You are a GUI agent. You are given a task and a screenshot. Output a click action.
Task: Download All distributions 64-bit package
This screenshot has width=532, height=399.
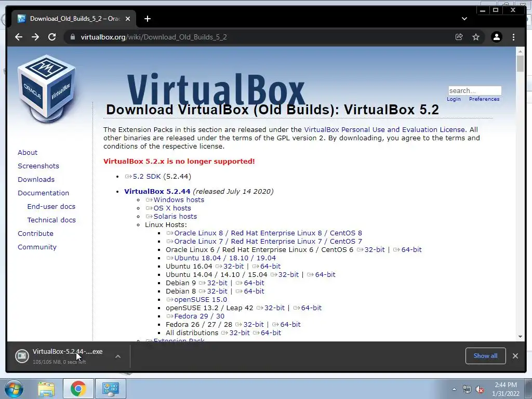(x=267, y=333)
